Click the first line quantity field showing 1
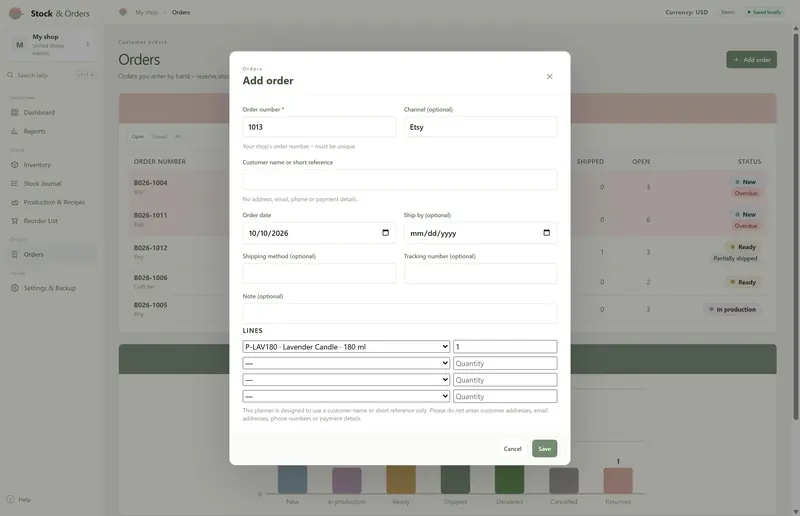Screen dimensions: 800x516 point(505,347)
